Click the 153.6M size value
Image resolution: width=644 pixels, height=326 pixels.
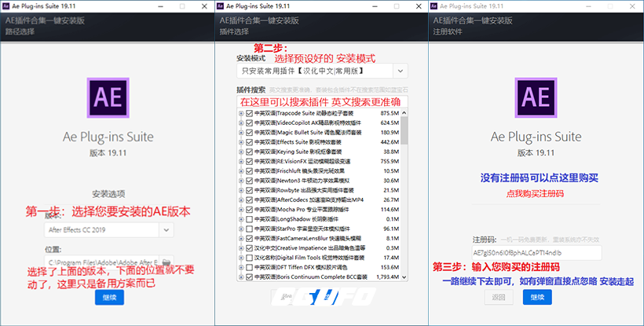(x=390, y=267)
